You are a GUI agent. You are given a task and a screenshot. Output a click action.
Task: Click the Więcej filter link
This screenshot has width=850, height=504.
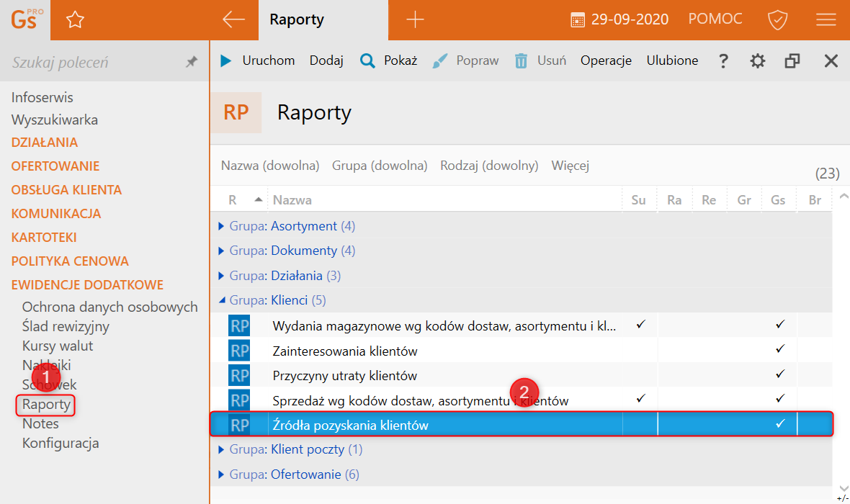pyautogui.click(x=570, y=166)
